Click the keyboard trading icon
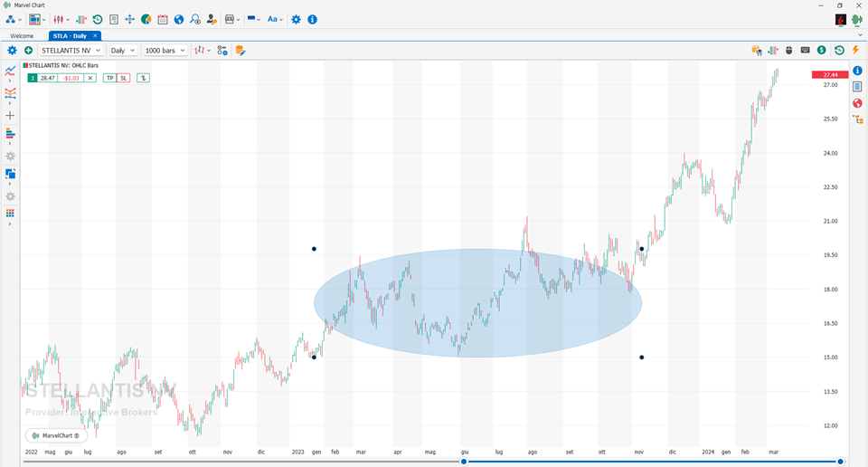 [806, 51]
